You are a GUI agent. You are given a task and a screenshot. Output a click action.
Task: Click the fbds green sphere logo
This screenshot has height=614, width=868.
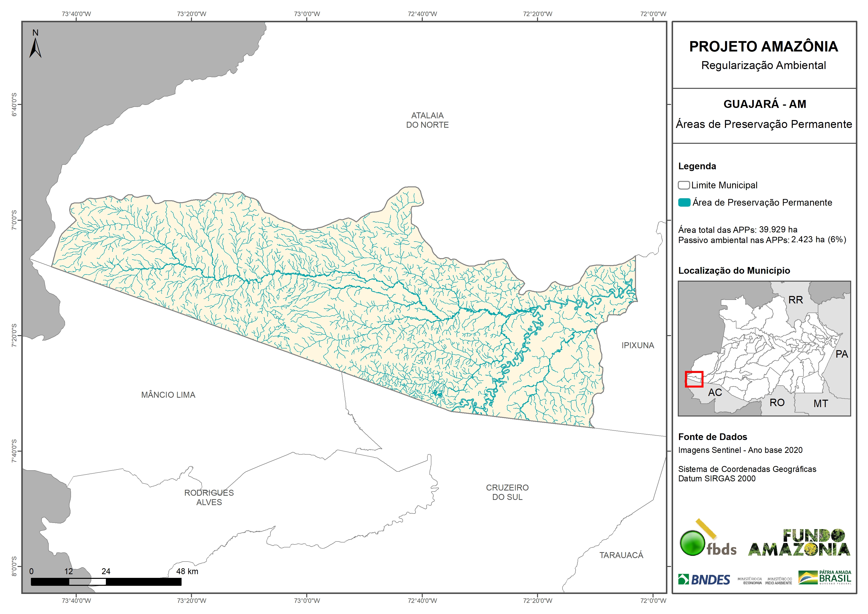693,543
